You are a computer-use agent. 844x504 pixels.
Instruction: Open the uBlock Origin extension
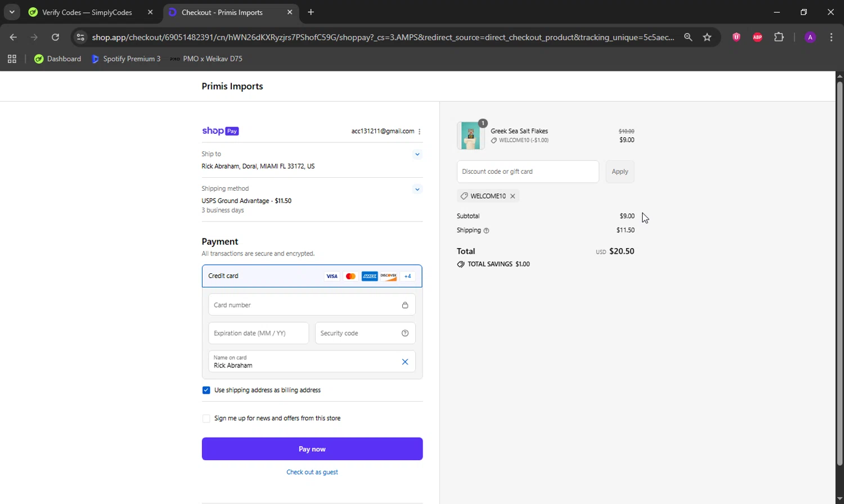point(736,37)
